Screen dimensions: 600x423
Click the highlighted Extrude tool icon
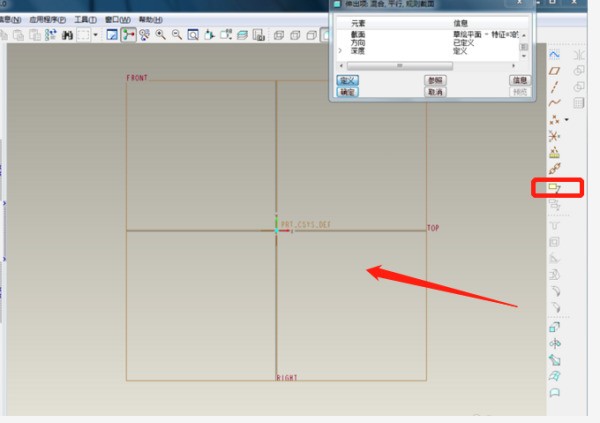(x=554, y=188)
